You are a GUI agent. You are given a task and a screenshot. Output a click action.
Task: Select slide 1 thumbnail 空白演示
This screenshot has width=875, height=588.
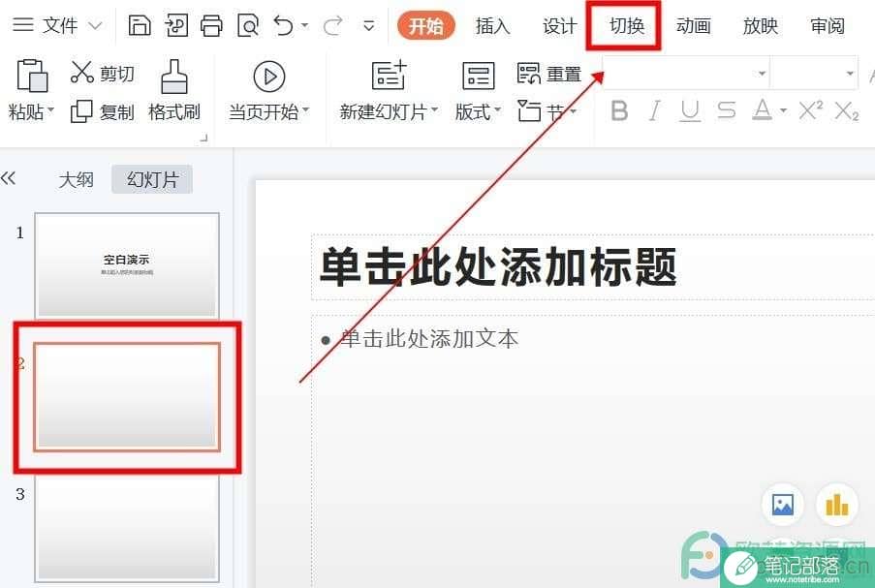pyautogui.click(x=127, y=265)
